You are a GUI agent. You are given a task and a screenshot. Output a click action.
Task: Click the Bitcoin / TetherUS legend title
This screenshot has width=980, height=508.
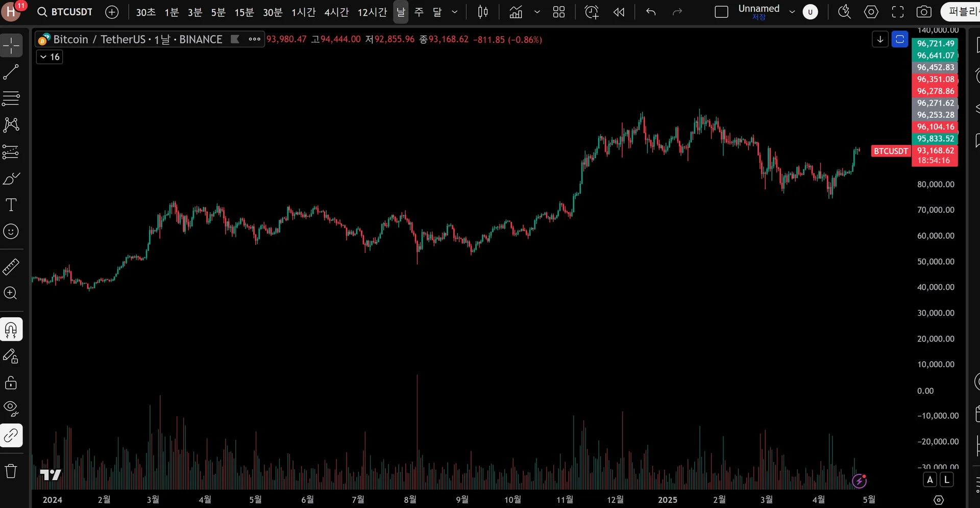point(138,39)
